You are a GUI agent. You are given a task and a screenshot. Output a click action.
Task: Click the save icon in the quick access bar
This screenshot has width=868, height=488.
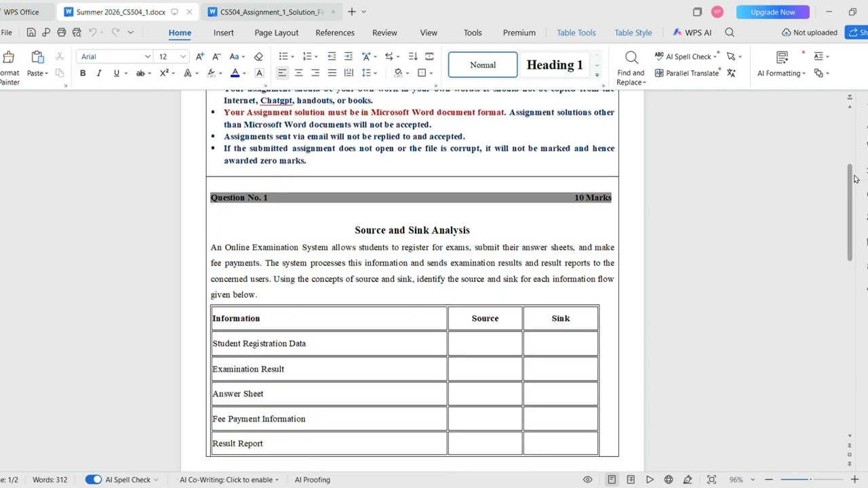31,33
